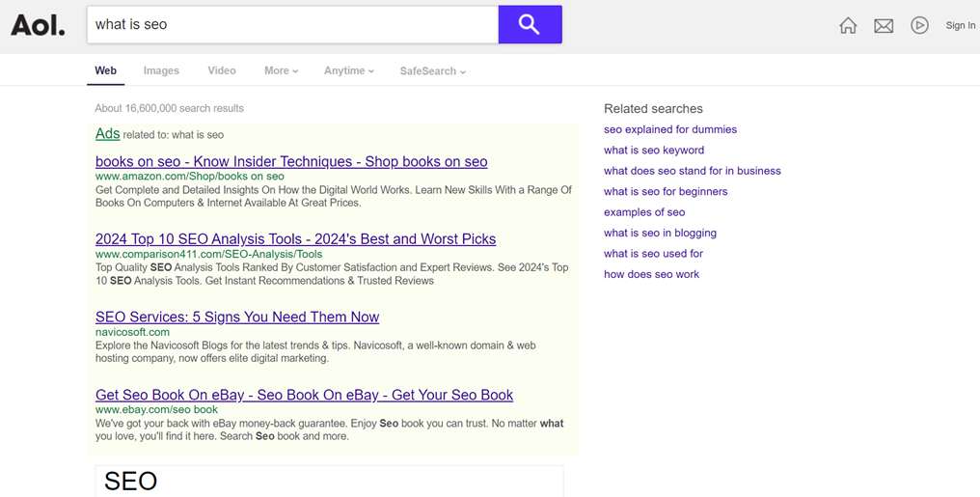
Task: Click the 'Related searches' heading
Action: coord(653,109)
